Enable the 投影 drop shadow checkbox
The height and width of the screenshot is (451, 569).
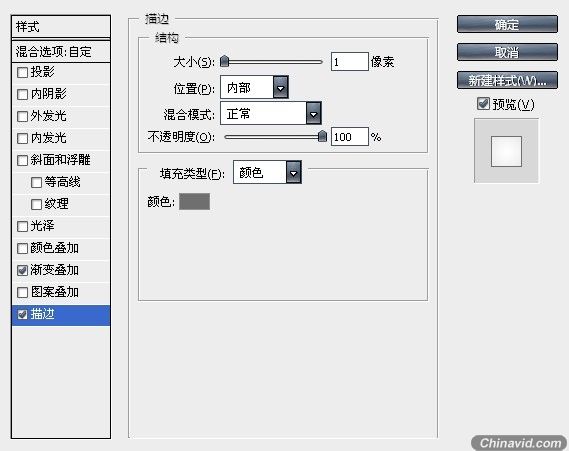pyautogui.click(x=22, y=72)
